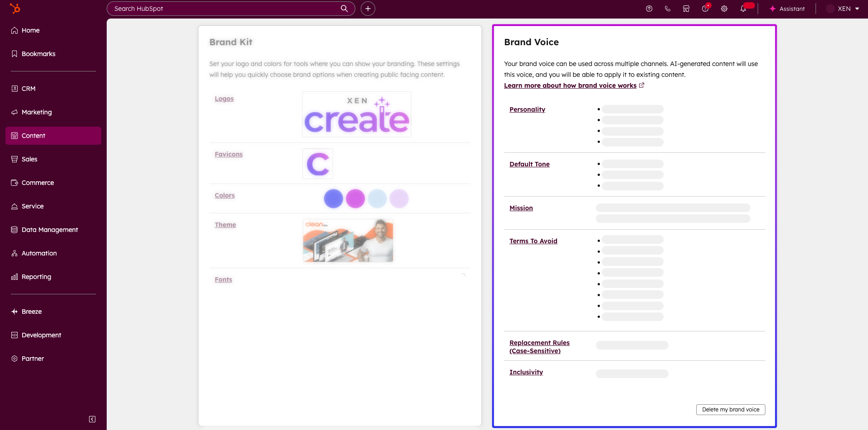Screen dimensions: 868x430
Task: Open the settings gear icon
Action: 724,9
